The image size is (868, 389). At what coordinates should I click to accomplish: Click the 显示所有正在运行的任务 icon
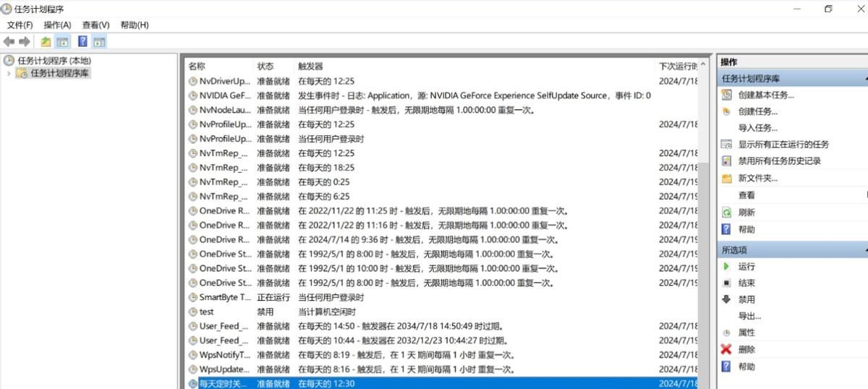(727, 144)
